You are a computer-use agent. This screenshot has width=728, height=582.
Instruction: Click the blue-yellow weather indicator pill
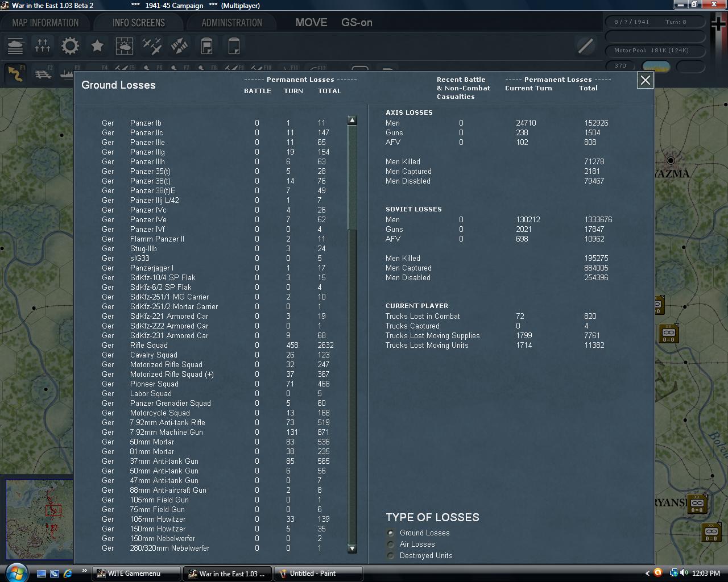tap(656, 66)
